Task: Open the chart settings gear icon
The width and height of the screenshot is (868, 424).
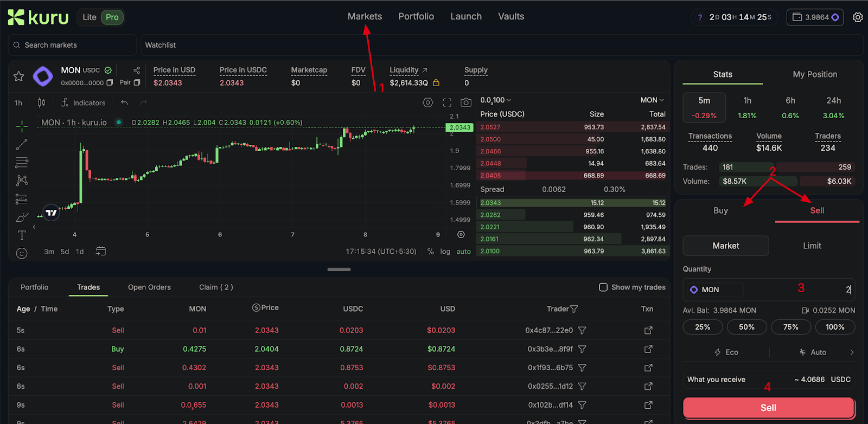Action: pos(428,102)
